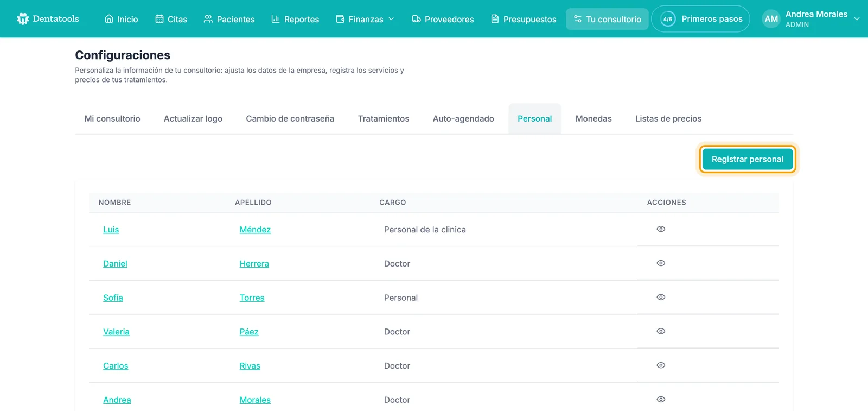Open the Reportes section
Image resolution: width=868 pixels, height=411 pixels.
click(295, 19)
